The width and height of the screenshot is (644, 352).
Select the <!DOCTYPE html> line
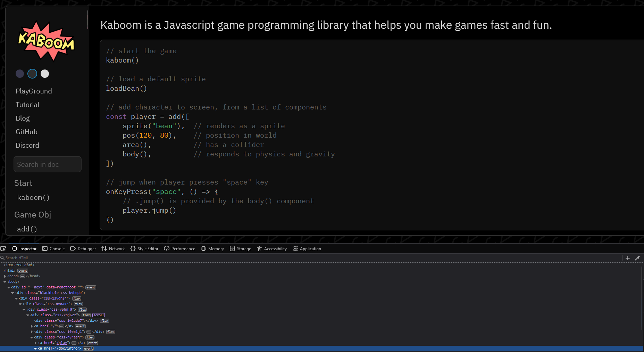tap(19, 265)
